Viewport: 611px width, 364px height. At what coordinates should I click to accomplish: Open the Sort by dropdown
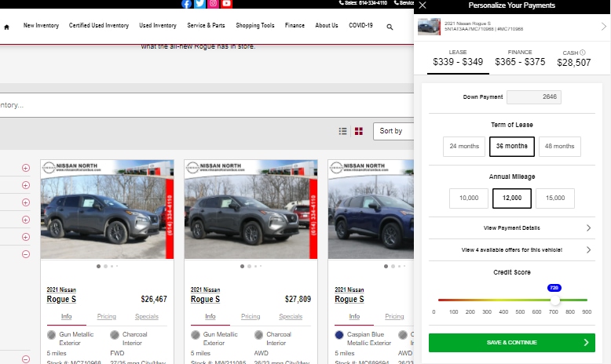393,131
